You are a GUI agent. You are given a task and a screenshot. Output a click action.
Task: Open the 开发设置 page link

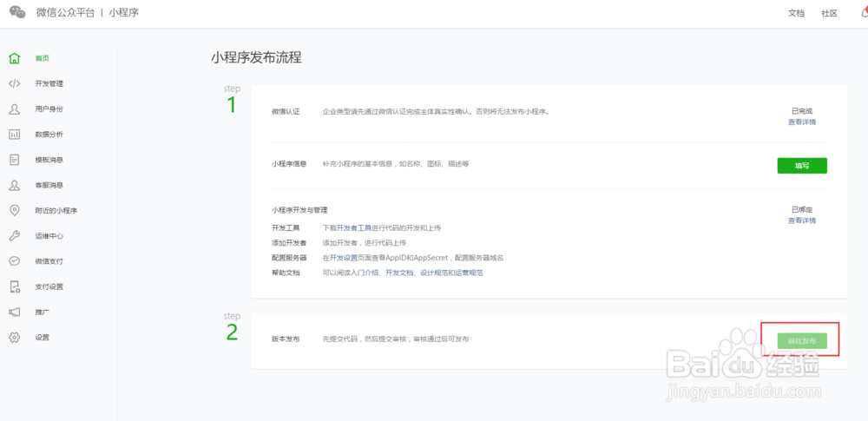(x=343, y=258)
